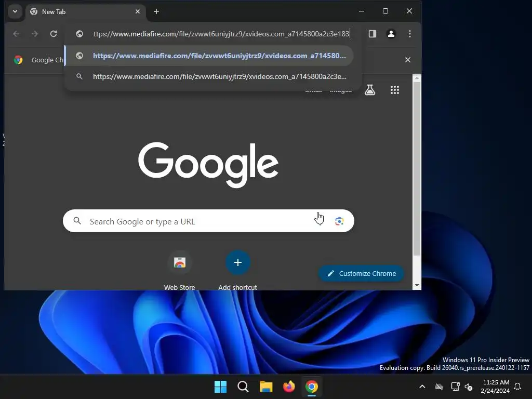
Task: Open File Explorer from taskbar
Action: pyautogui.click(x=266, y=387)
